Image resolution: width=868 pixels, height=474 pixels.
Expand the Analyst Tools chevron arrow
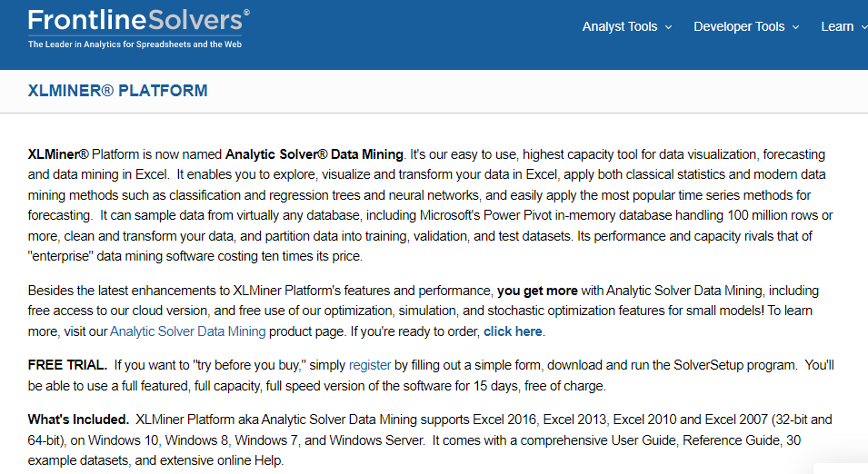pyautogui.click(x=669, y=27)
